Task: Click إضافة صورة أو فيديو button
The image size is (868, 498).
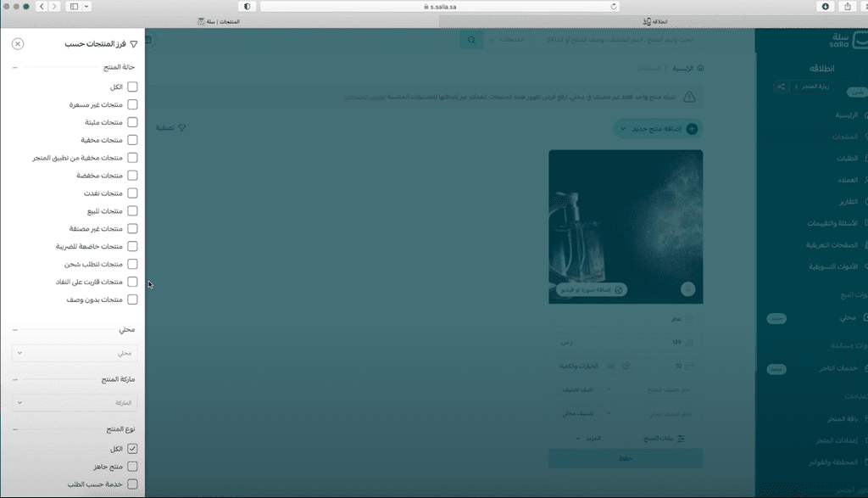Action: [x=591, y=289]
